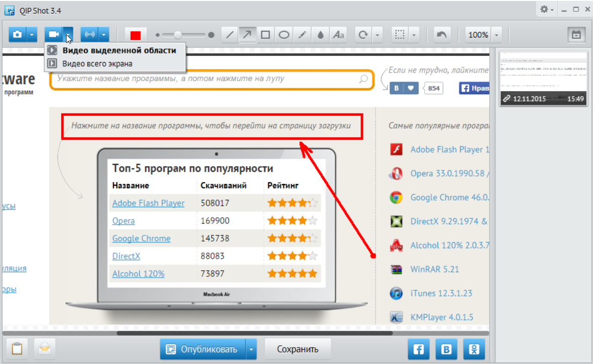Open the 12.11.2015 screenshot thumbnail

click(544, 78)
